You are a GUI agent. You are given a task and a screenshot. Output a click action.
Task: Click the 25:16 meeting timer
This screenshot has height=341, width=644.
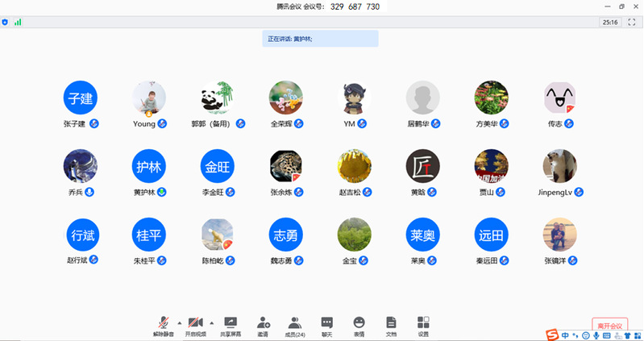[610, 23]
